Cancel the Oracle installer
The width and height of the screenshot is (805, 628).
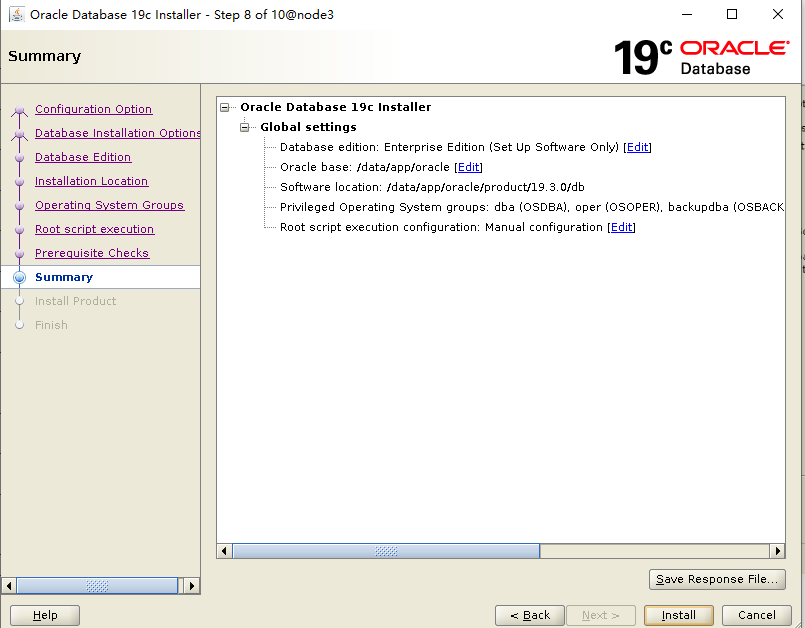[756, 615]
